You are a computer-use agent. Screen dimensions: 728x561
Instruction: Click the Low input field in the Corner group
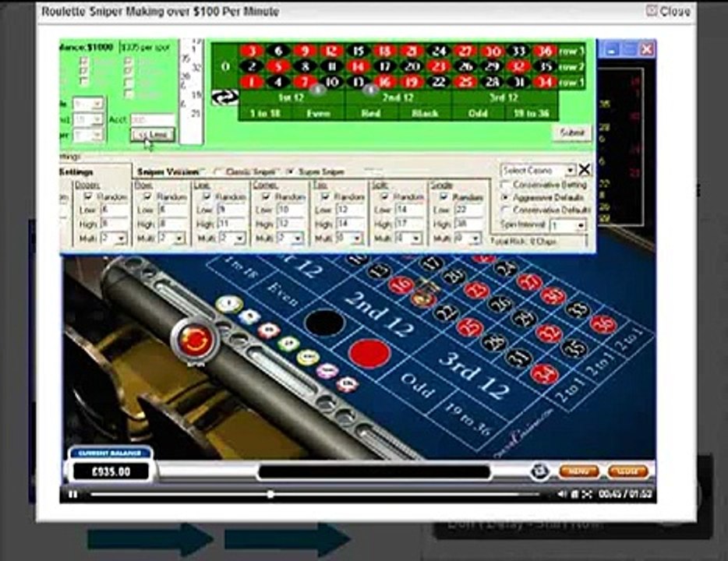[291, 210]
